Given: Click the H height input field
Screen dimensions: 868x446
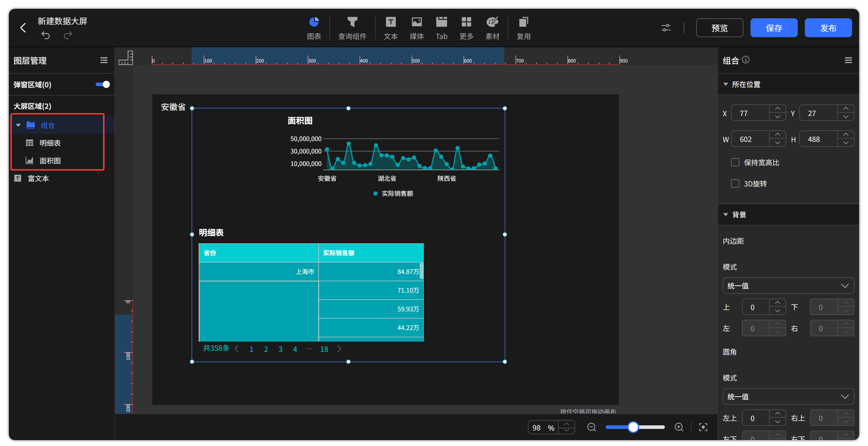Looking at the screenshot, I should click(818, 139).
